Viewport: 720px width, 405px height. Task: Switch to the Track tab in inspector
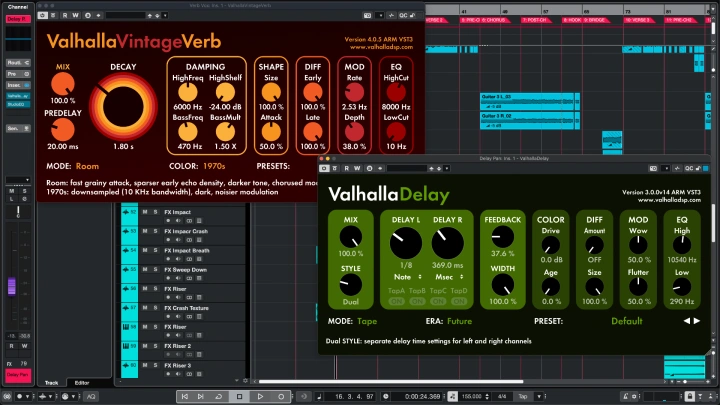click(51, 382)
